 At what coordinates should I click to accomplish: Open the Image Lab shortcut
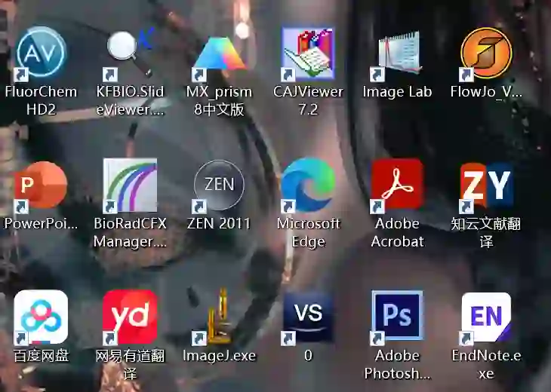tap(397, 55)
